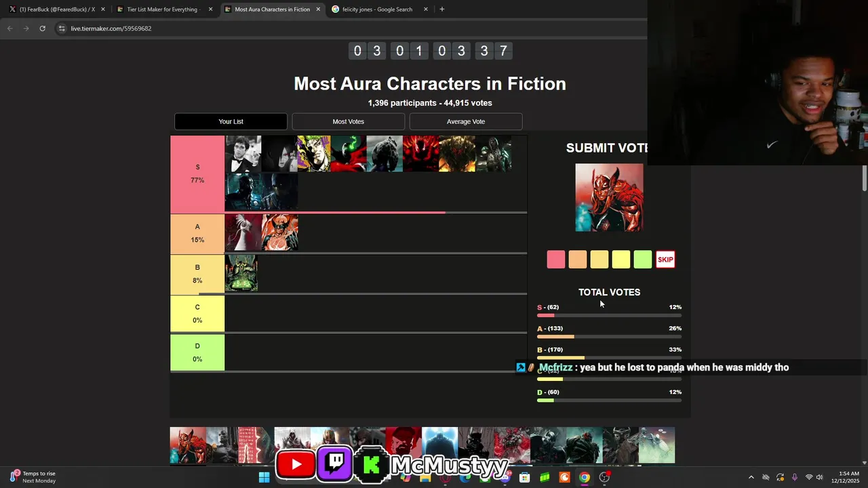Vote S tier with the red swatch
The height and width of the screenshot is (488, 868).
556,260
